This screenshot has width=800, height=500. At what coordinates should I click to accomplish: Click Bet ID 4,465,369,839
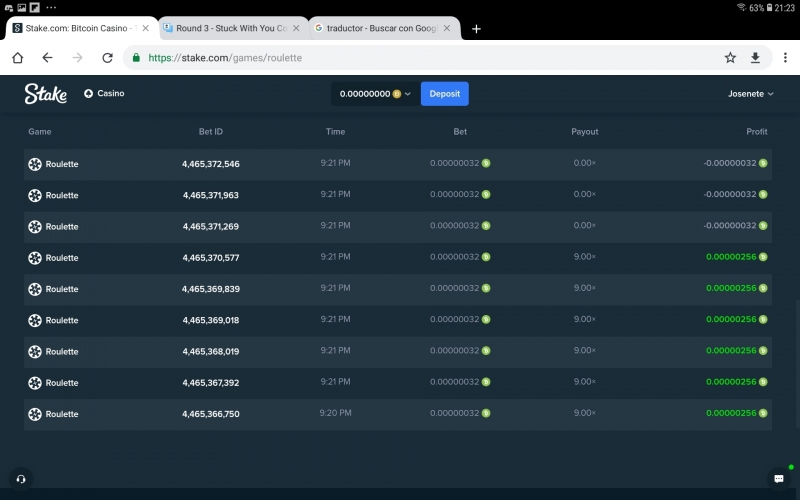[211, 289]
